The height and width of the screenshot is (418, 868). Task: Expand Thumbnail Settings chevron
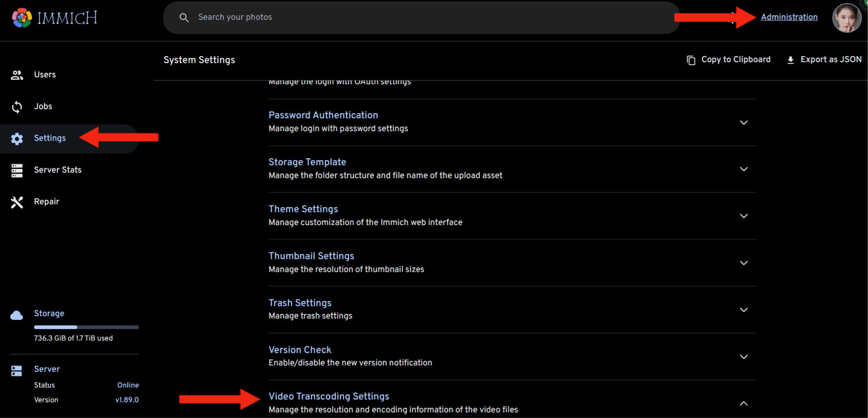(x=743, y=263)
